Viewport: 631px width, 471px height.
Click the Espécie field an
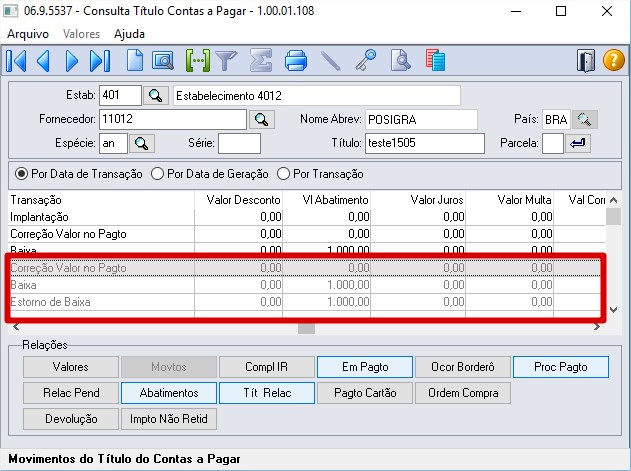pyautogui.click(x=113, y=144)
